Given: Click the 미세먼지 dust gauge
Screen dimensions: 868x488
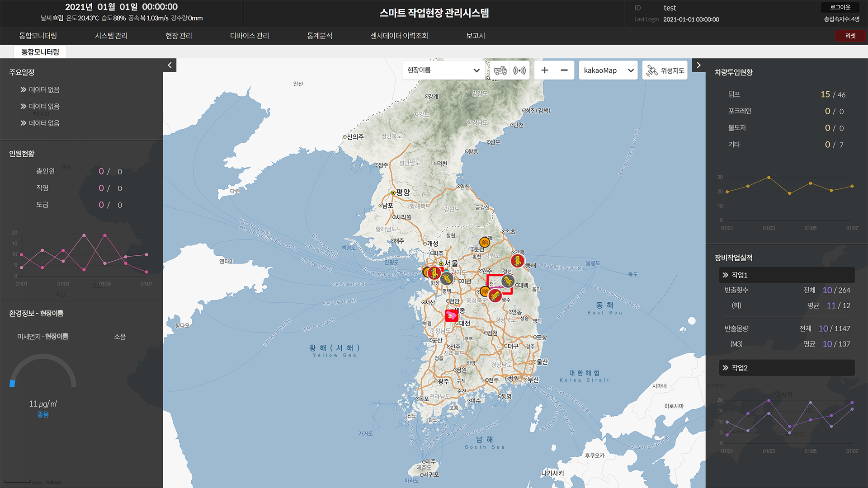Looking at the screenshot, I should click(43, 371).
